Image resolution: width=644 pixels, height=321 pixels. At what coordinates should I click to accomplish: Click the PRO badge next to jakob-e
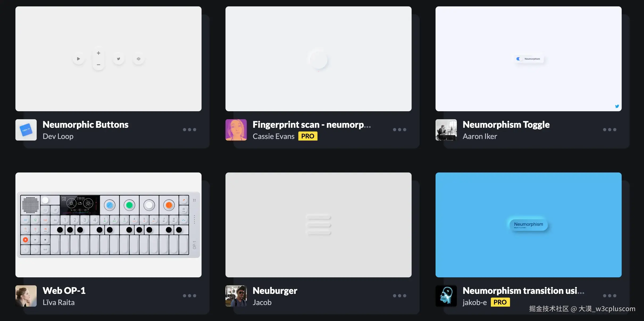point(500,302)
